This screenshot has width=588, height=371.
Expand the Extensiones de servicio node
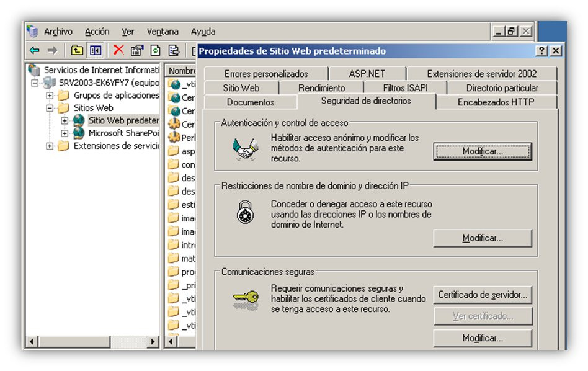[x=50, y=146]
